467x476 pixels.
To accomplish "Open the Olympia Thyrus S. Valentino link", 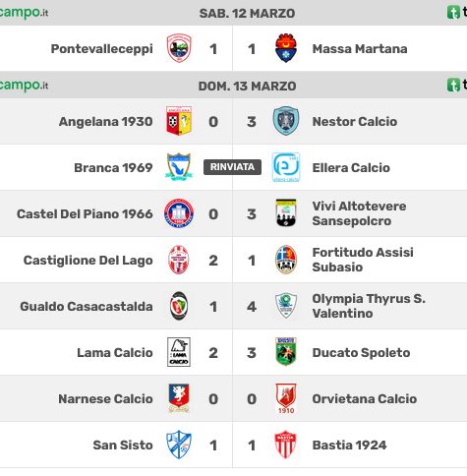I will click(369, 306).
